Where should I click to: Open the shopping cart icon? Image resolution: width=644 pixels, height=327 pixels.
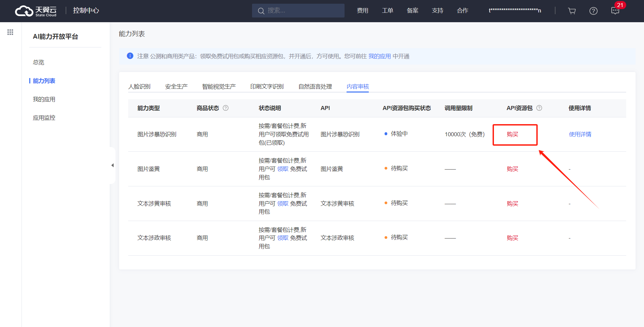(x=572, y=11)
